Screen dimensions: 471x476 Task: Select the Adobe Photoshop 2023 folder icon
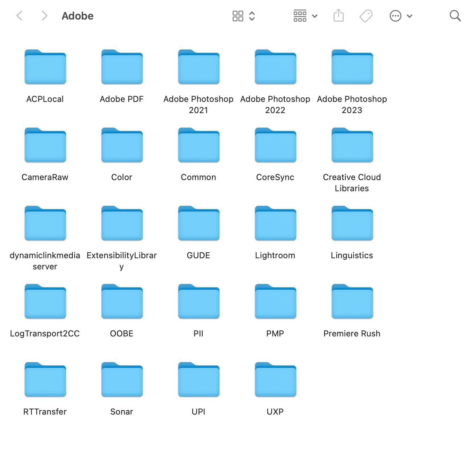coord(352,67)
